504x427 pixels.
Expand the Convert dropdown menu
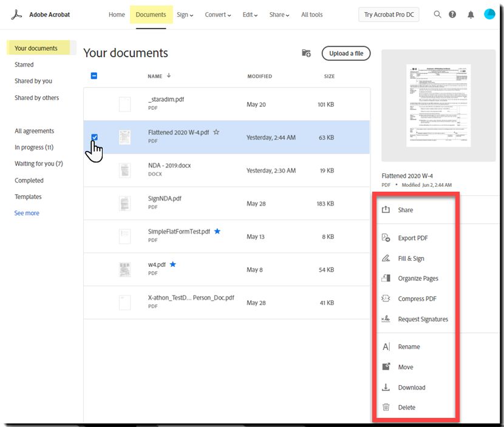click(x=217, y=15)
